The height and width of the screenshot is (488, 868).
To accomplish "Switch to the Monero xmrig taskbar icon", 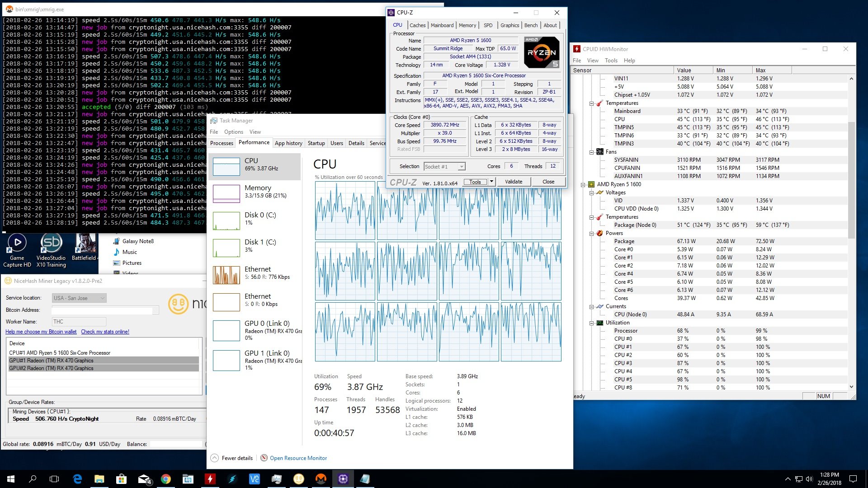I will pyautogui.click(x=321, y=479).
